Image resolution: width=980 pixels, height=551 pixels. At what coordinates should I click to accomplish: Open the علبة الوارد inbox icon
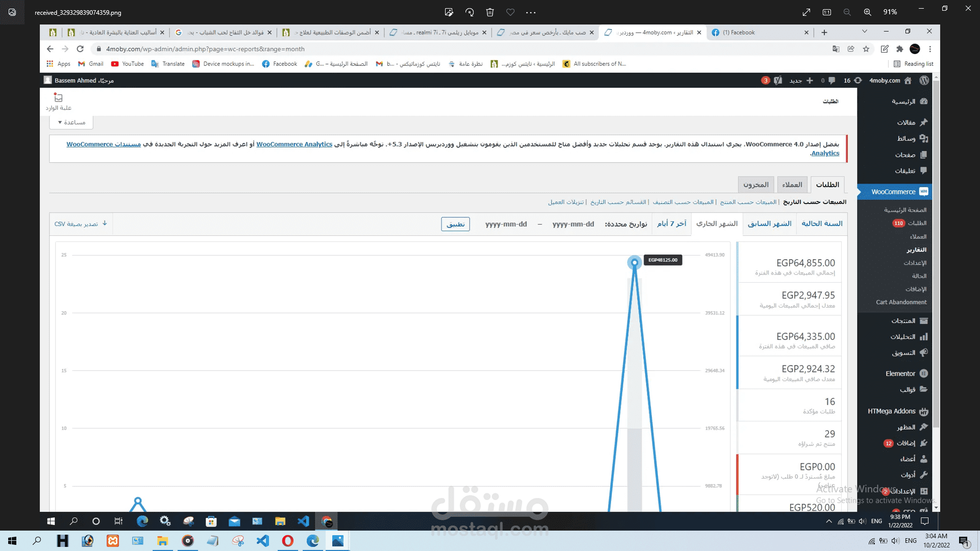click(x=58, y=102)
